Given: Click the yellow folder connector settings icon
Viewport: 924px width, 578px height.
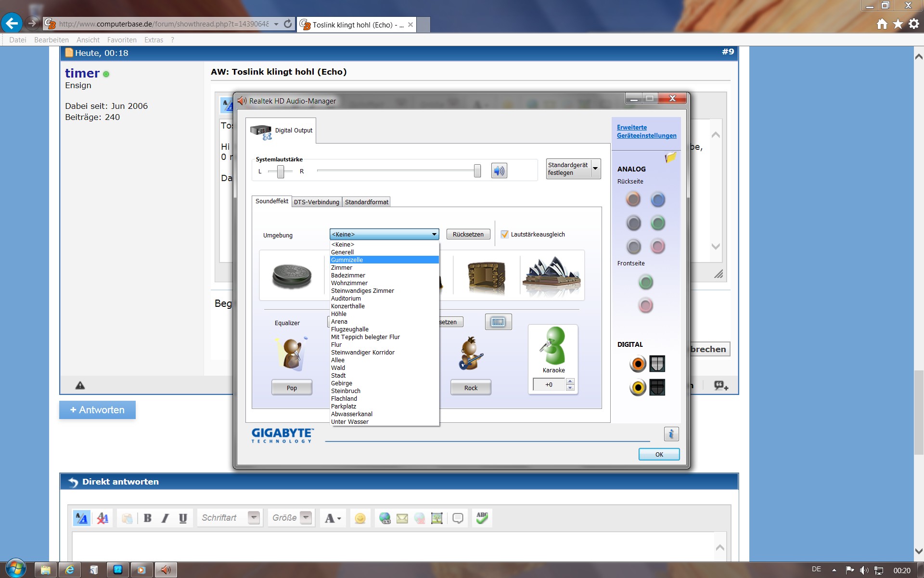Looking at the screenshot, I should (x=670, y=157).
